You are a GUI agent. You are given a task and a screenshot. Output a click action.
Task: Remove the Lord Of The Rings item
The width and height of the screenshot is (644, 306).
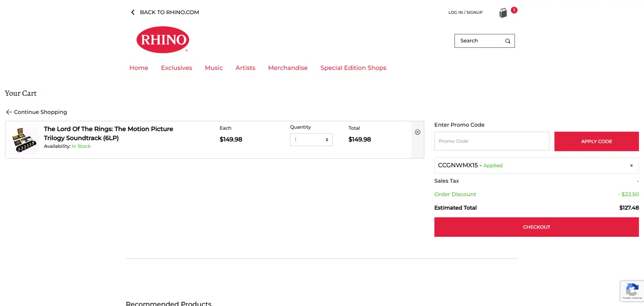[417, 132]
